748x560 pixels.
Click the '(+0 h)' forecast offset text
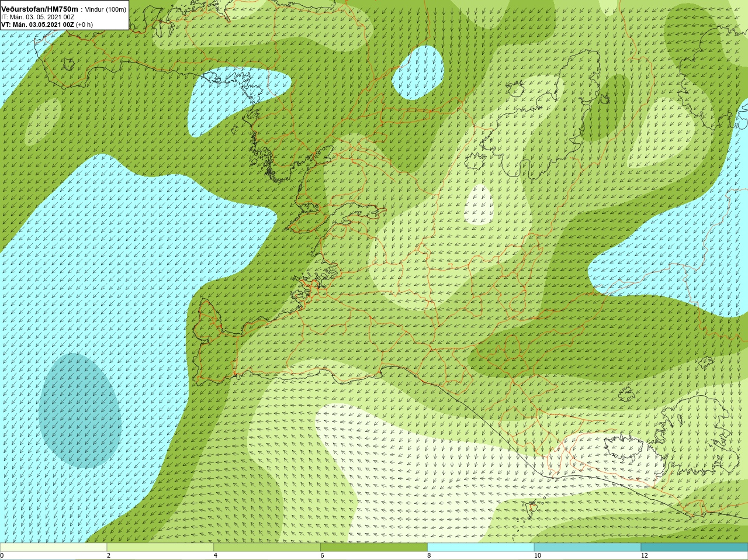84,25
